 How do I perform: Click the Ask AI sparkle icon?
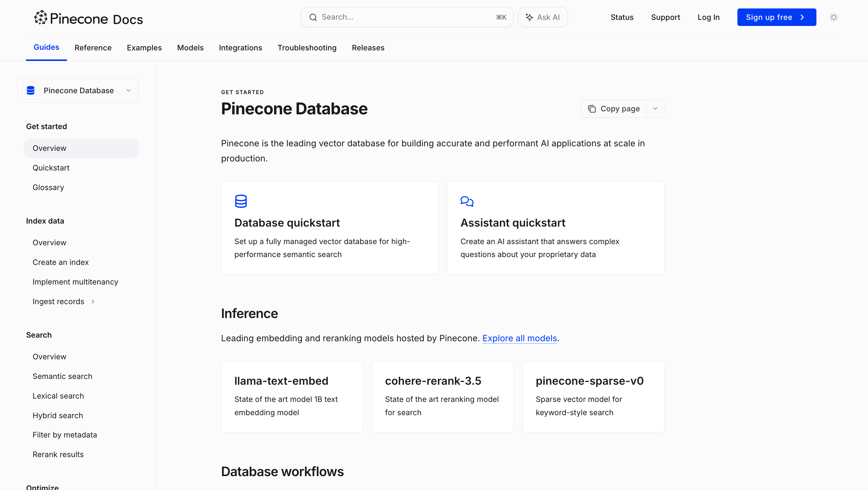(529, 17)
